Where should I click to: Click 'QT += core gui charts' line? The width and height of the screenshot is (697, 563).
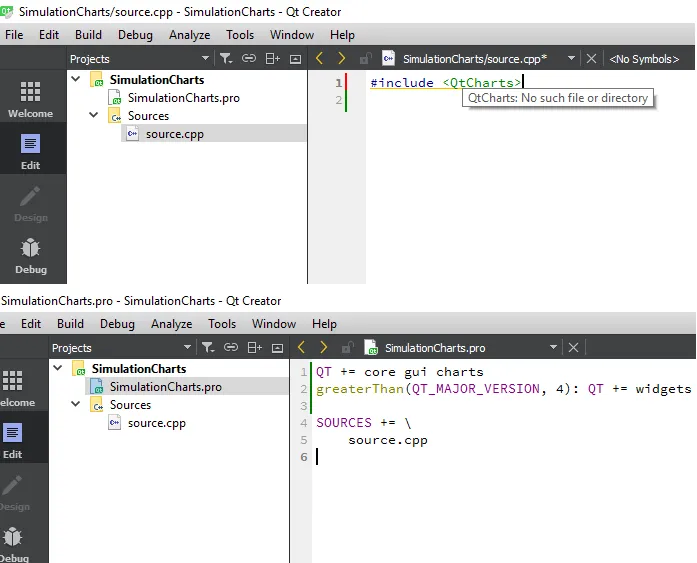point(399,372)
